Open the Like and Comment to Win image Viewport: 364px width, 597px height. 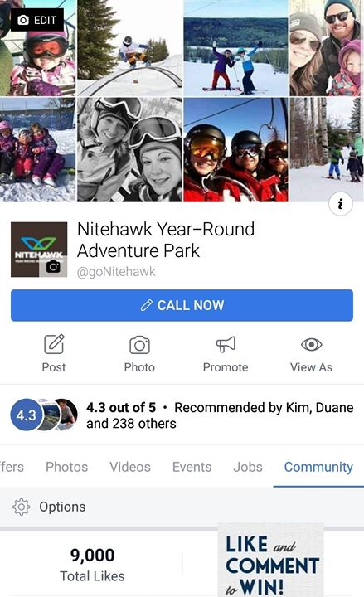270,560
